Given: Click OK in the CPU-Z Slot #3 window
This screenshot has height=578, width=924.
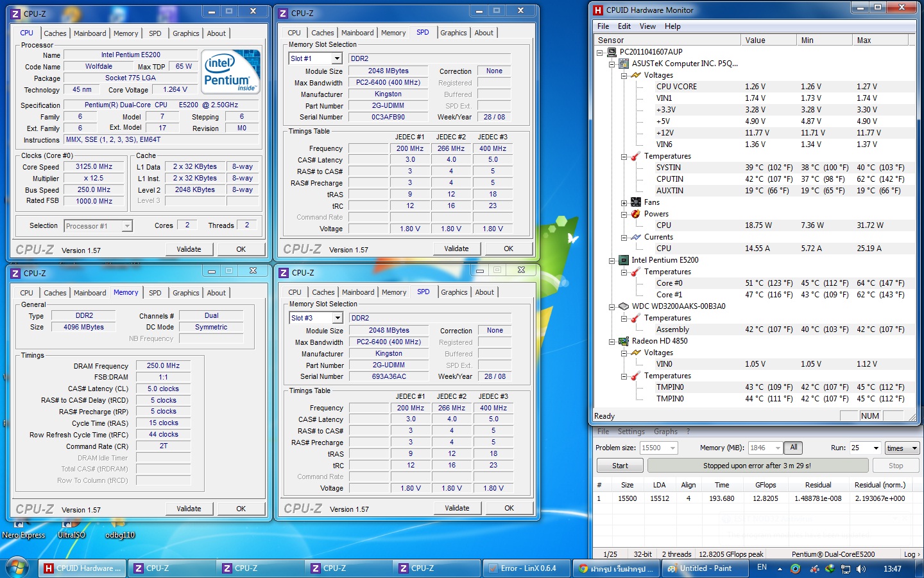Looking at the screenshot, I should [509, 508].
